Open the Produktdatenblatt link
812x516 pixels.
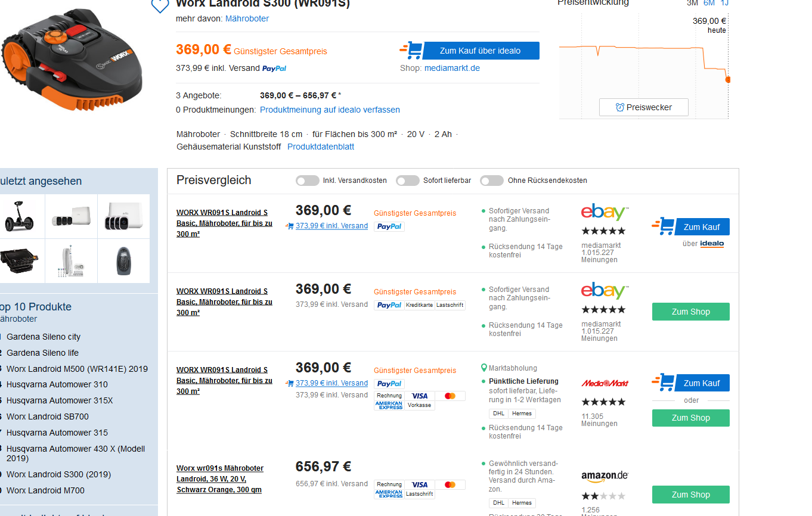321,147
